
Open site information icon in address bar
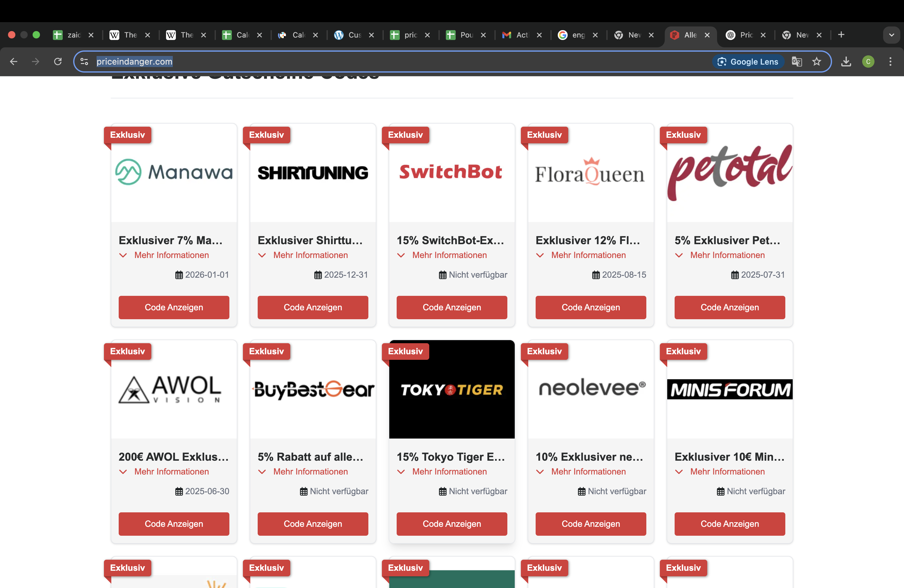pos(84,62)
